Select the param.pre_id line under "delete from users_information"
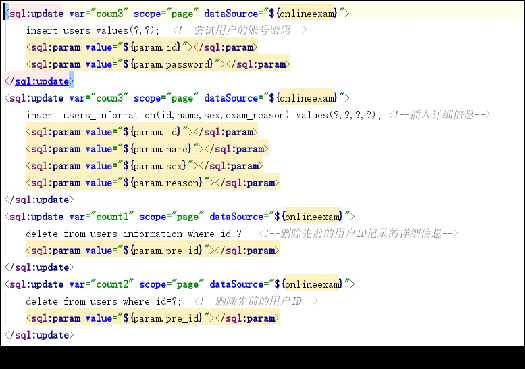 click(x=152, y=250)
